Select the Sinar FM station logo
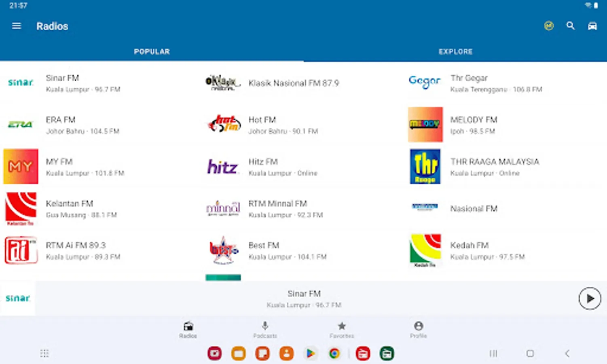Viewport: 607px width, 364px height. [x=21, y=83]
